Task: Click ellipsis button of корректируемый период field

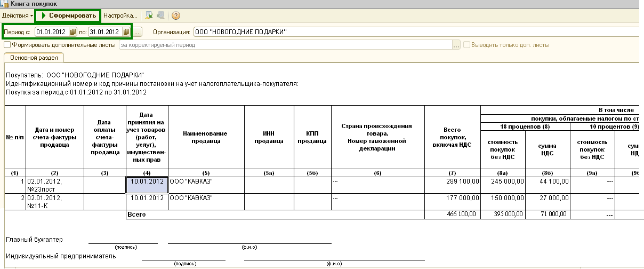Action: (x=456, y=45)
